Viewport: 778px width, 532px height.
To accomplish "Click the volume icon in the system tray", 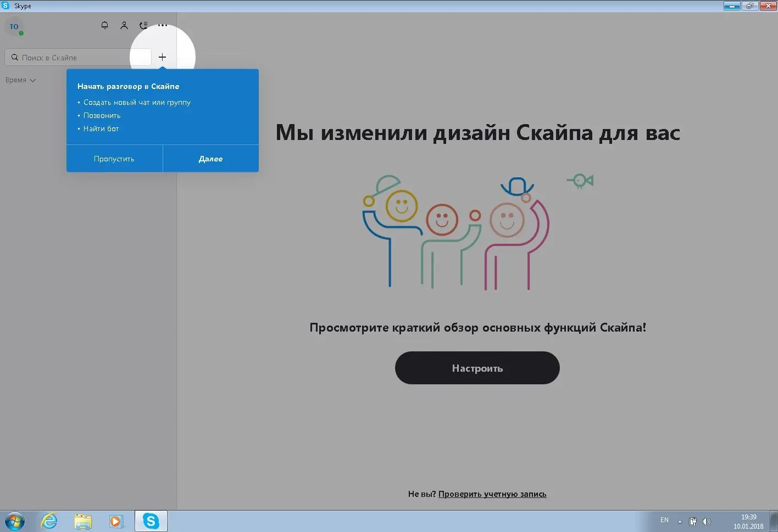I will pyautogui.click(x=707, y=520).
